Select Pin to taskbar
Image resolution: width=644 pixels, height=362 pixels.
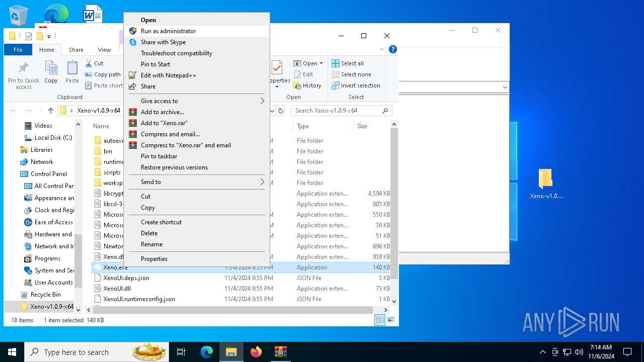197,156
